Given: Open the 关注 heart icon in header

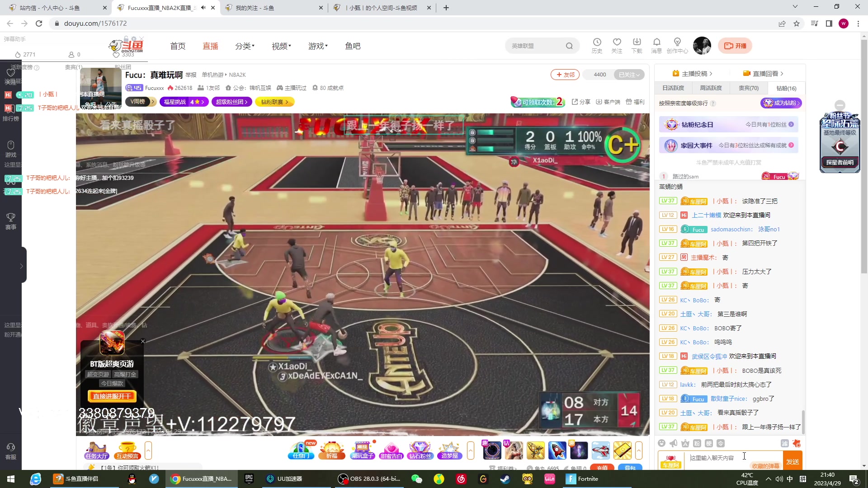Looking at the screenshot, I should 617,46.
